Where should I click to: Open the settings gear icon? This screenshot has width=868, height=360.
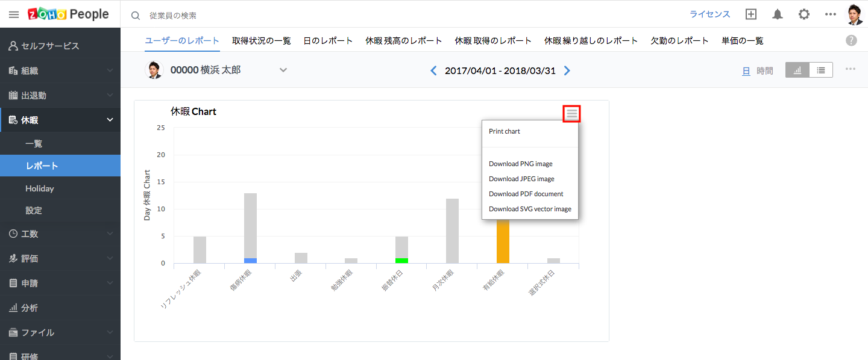[x=804, y=14]
